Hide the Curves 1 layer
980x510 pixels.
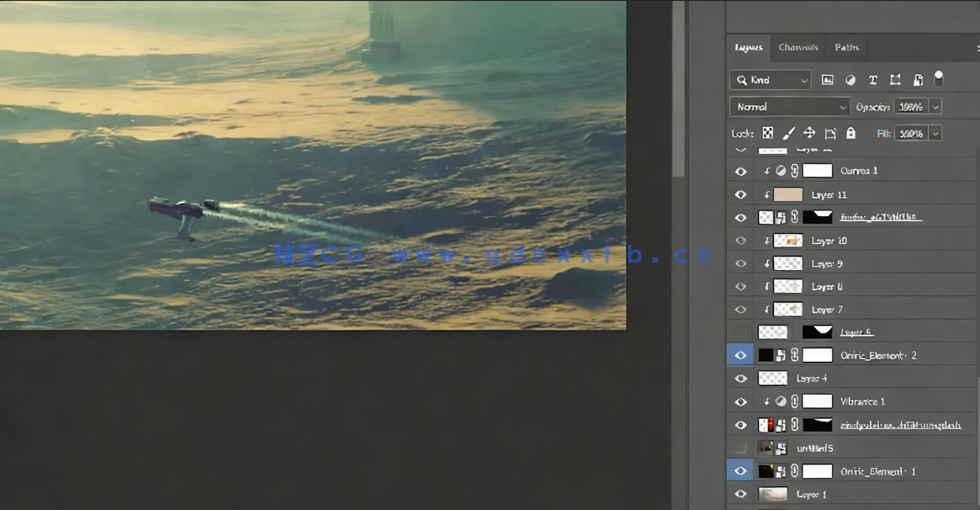click(740, 171)
